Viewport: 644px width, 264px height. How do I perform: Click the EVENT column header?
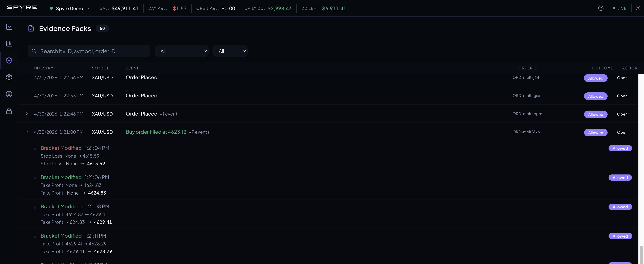132,68
